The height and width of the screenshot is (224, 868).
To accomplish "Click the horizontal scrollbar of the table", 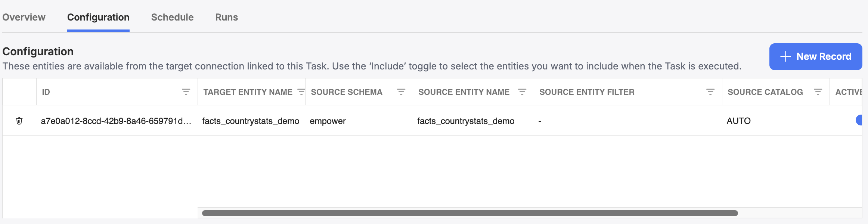I will [x=470, y=213].
